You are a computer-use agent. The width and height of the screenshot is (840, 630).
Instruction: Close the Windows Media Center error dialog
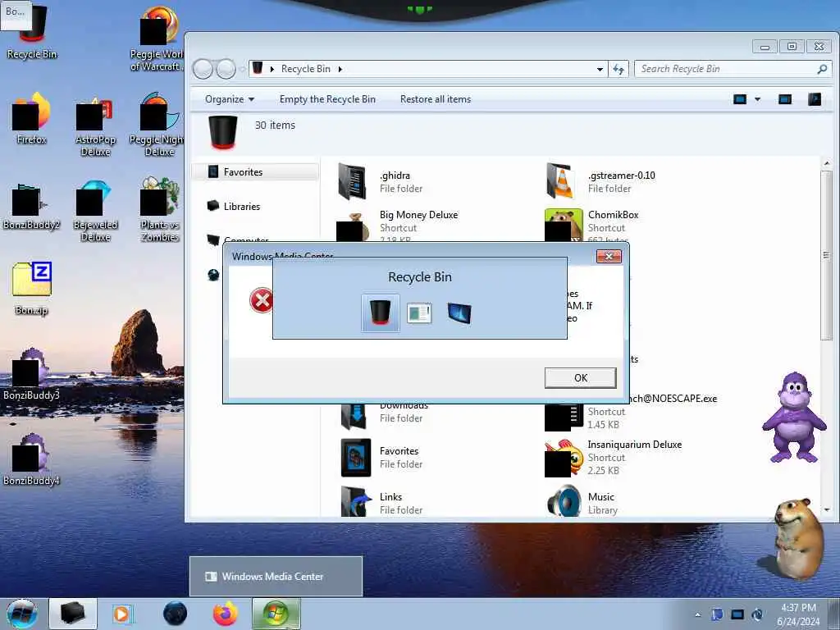pyautogui.click(x=609, y=257)
